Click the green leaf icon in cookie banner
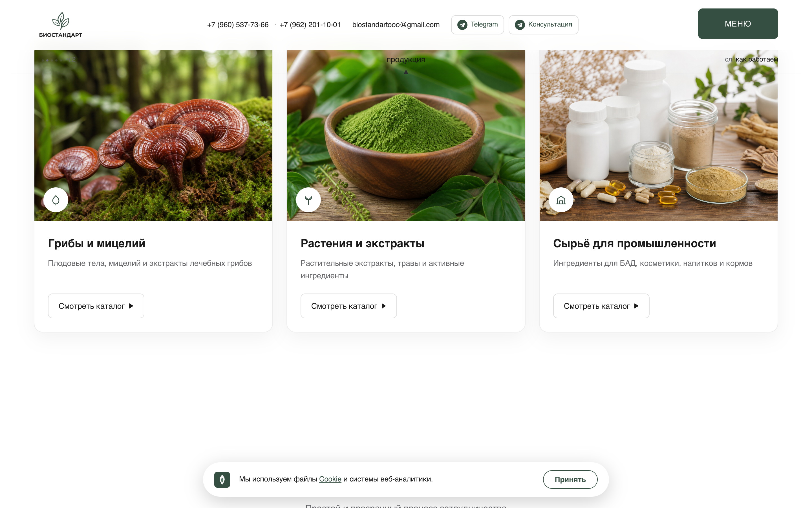 point(222,479)
